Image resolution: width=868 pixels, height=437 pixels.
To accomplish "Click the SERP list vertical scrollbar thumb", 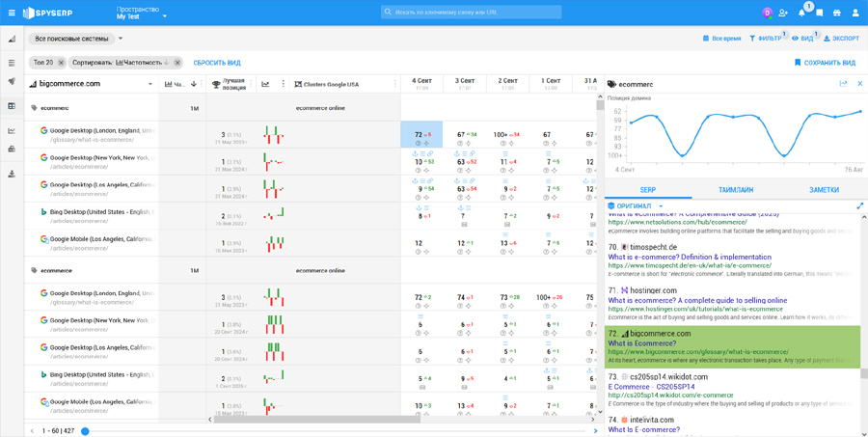I will point(863,374).
